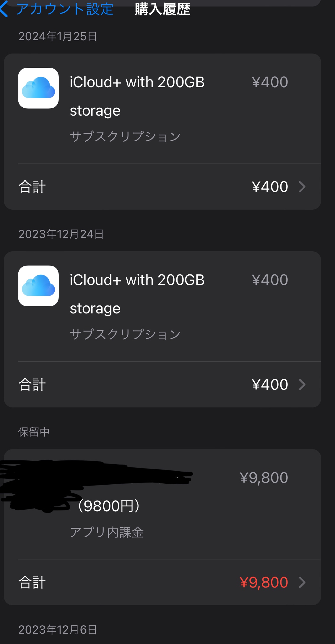The width and height of the screenshot is (335, 644).
Task: Tap the 2023年12月24日 date header
Action: [x=61, y=234]
